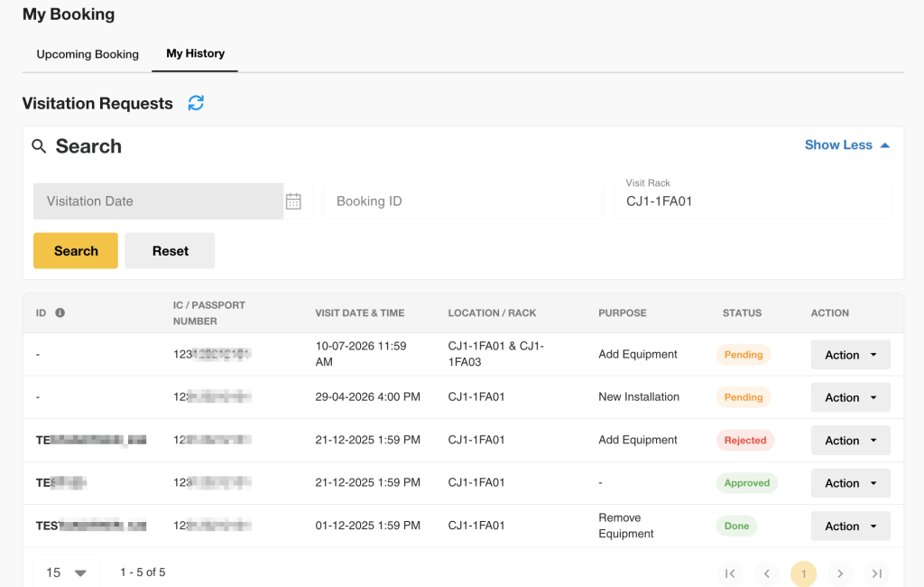Go to last page of results
Viewport: 924px width, 587px height.
coord(877,573)
